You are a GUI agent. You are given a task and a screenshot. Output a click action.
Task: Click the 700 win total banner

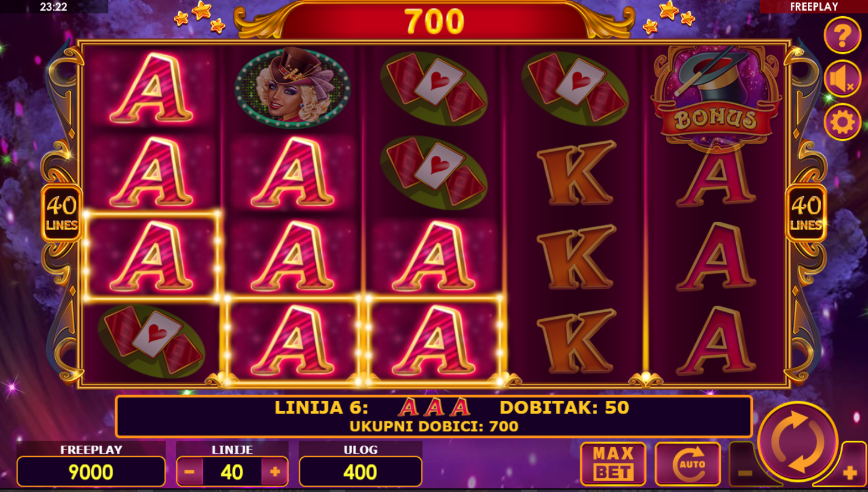click(x=434, y=22)
